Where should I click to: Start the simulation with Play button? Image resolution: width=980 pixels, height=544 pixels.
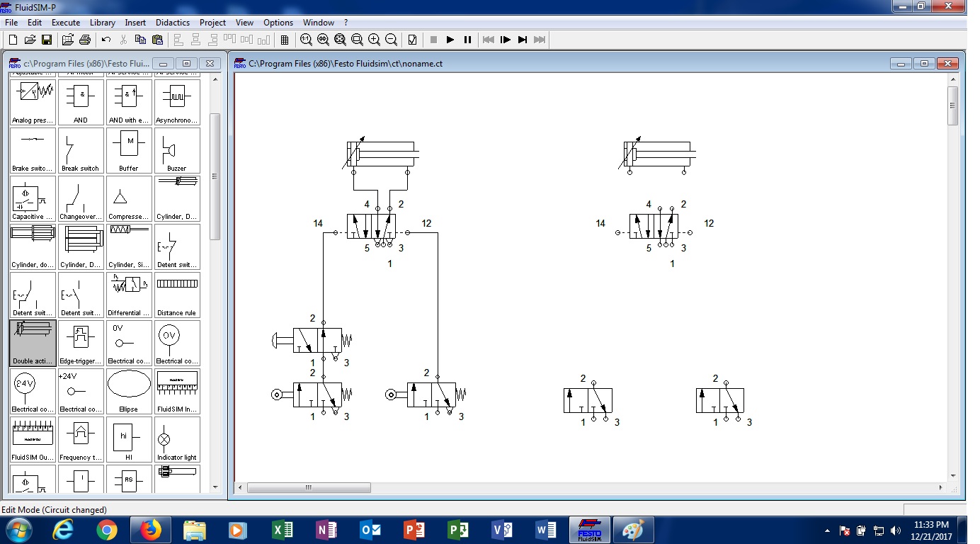click(x=450, y=40)
